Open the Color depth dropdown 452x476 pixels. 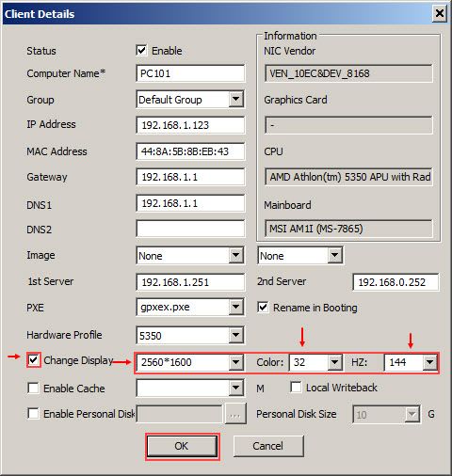pos(334,362)
